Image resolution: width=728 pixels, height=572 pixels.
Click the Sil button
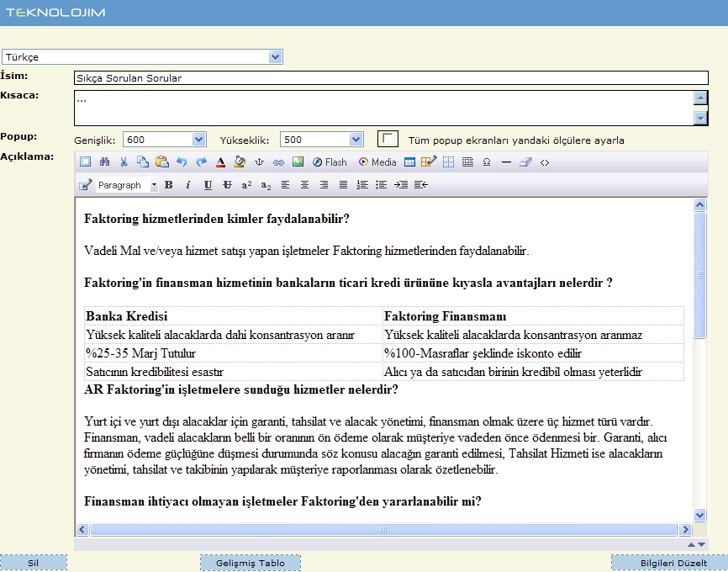pos(34,563)
